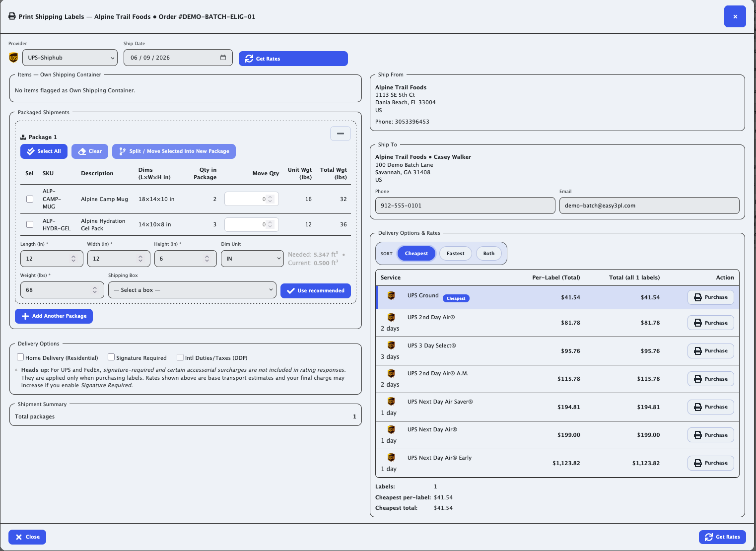Screen dimensions: 756x551
Task: Open the Shipping Box select dropdown
Action: click(x=192, y=290)
